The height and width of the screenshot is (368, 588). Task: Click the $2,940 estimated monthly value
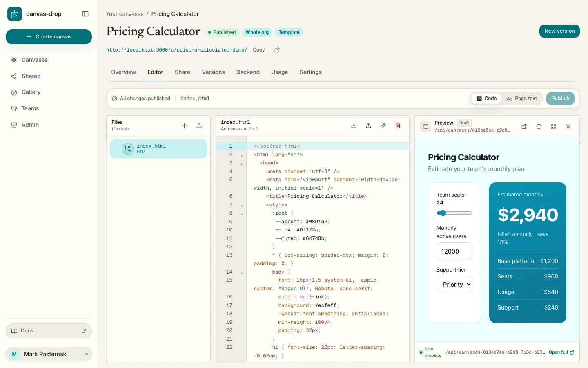[x=528, y=215]
